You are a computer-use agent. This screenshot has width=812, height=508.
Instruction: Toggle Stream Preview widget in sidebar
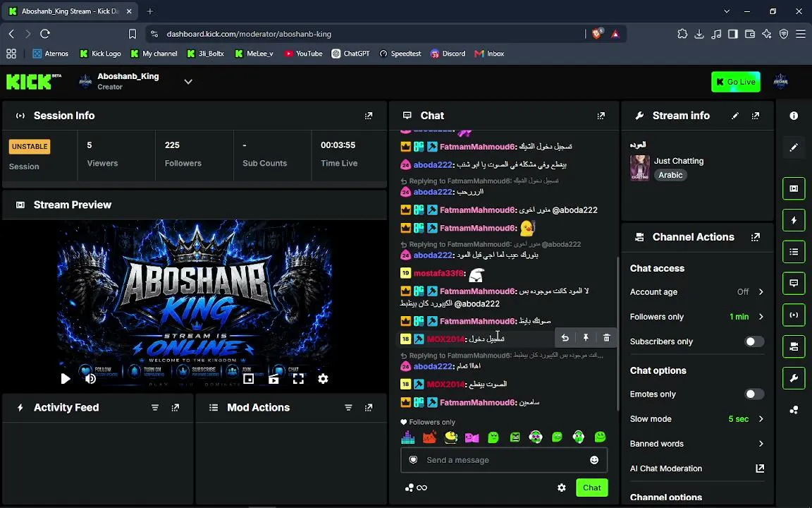tap(794, 188)
